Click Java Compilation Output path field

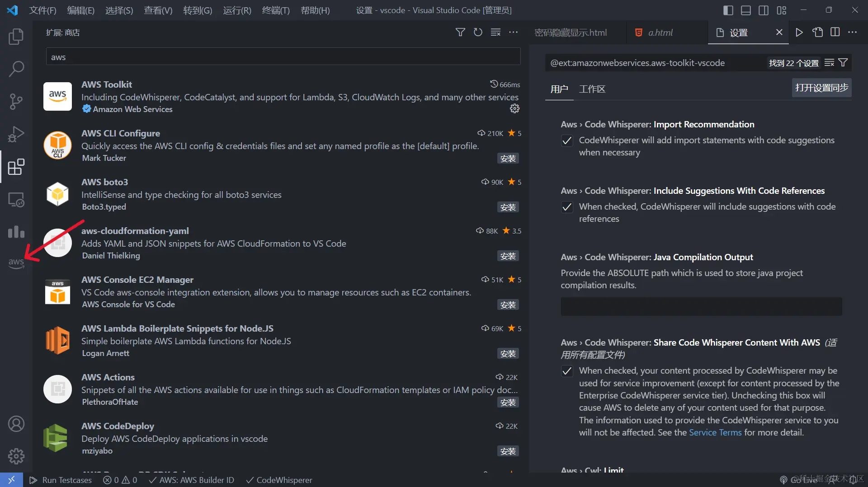click(701, 307)
